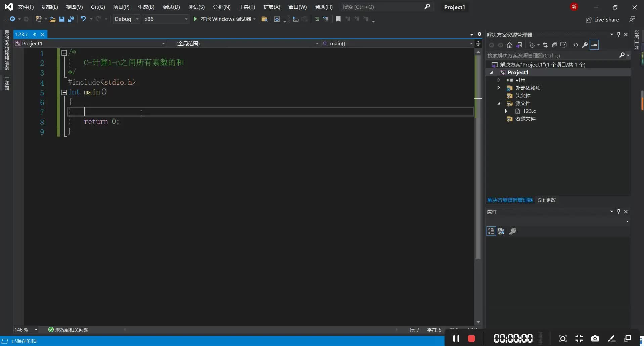This screenshot has height=346, width=644.
Task: Switch to 解决方案资源管理器 bottom tab
Action: click(510, 200)
